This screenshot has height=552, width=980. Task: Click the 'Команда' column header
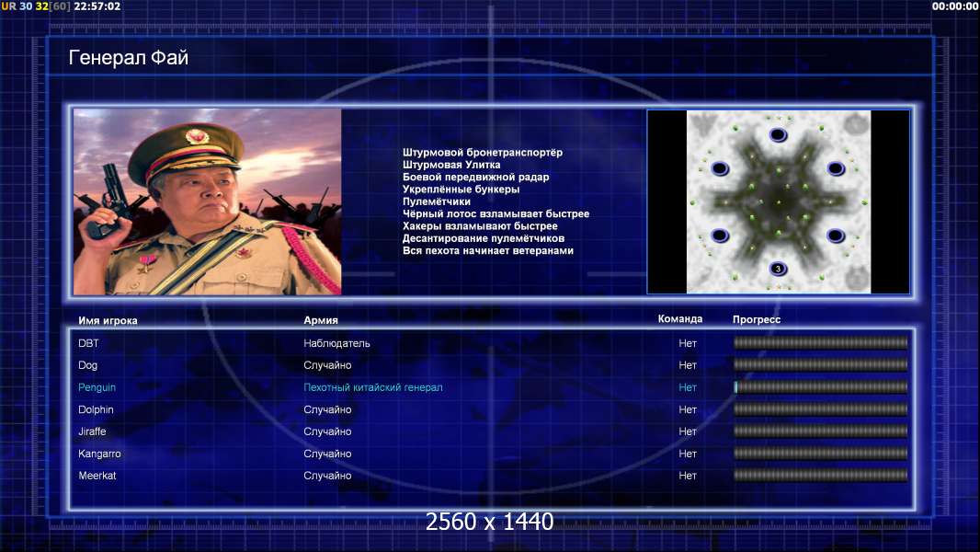coord(680,319)
